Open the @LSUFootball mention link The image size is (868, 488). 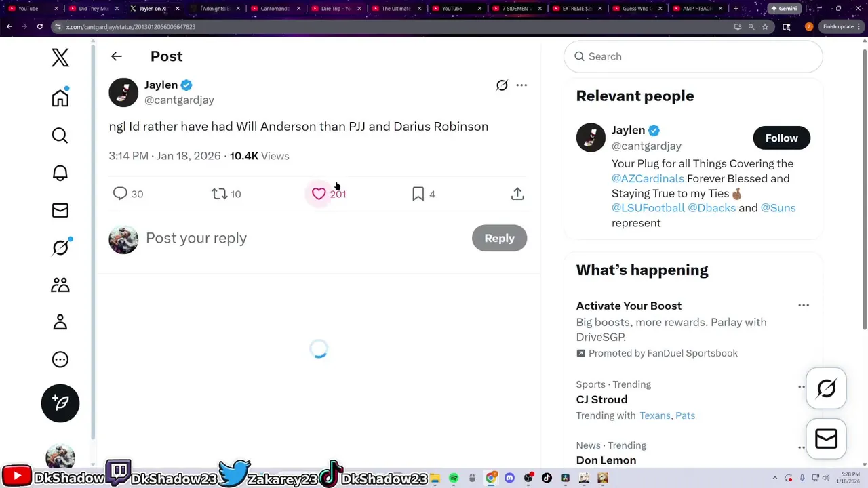tap(648, 208)
